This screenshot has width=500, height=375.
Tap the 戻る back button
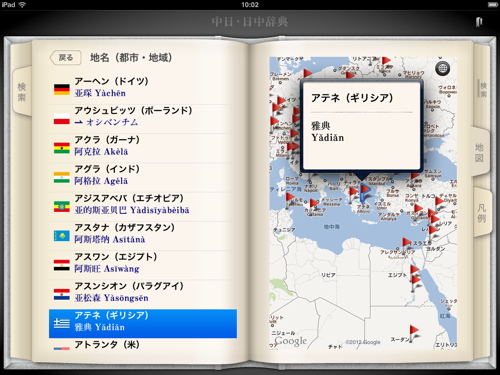66,58
